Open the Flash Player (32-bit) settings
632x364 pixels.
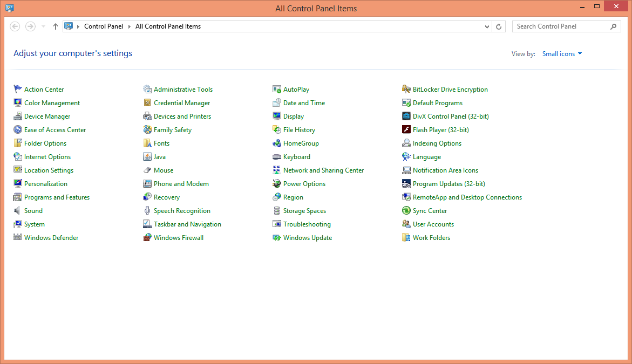(440, 129)
